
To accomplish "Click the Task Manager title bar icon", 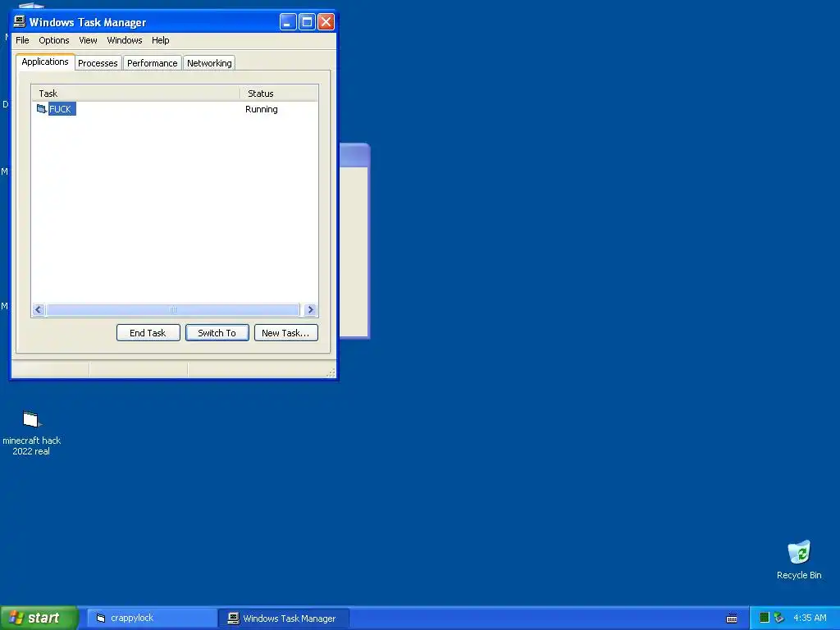I will [20, 21].
